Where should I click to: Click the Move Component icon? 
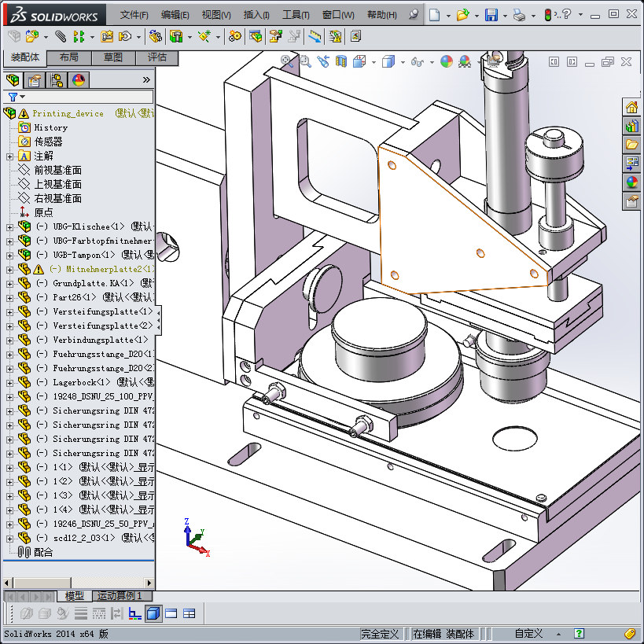[x=125, y=36]
